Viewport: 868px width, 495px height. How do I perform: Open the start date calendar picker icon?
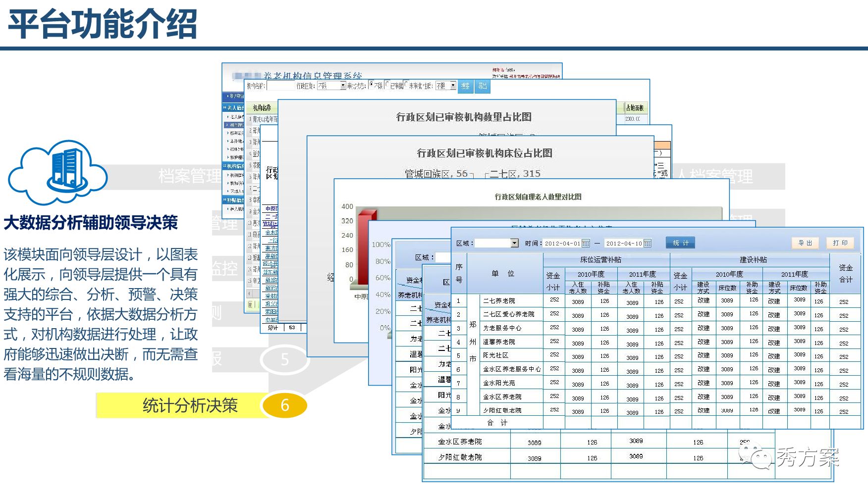(586, 243)
